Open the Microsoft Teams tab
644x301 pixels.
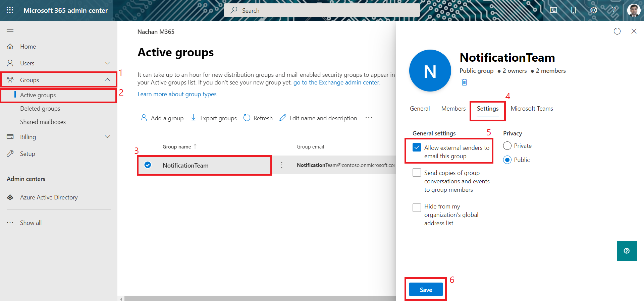pyautogui.click(x=532, y=109)
